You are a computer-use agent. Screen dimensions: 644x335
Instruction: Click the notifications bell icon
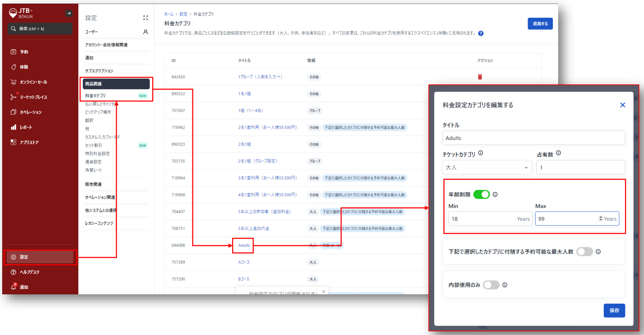[13, 287]
